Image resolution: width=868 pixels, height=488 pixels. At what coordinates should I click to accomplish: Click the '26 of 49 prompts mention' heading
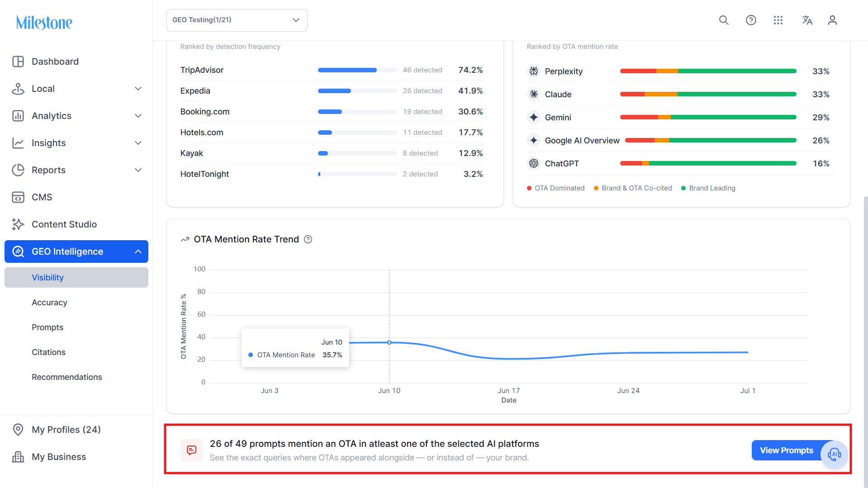pos(375,444)
